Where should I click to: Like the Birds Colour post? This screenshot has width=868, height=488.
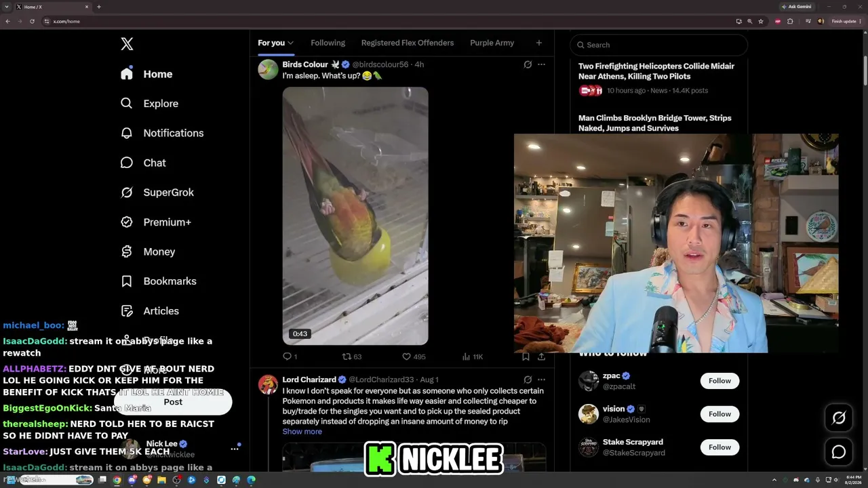point(414,357)
